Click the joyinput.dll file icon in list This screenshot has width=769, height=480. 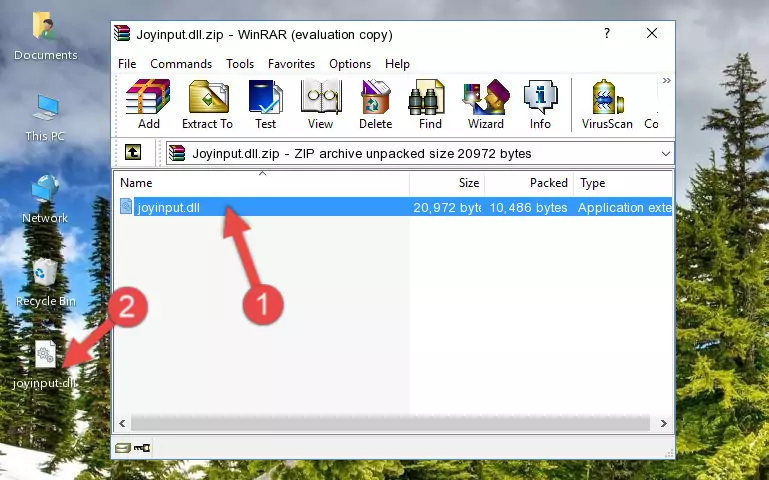coord(126,206)
